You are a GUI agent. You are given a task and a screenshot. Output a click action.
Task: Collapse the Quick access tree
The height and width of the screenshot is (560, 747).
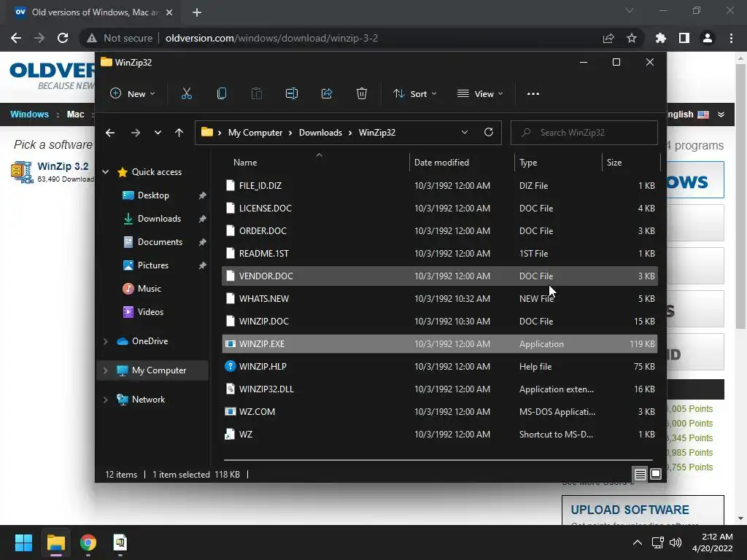(106, 172)
